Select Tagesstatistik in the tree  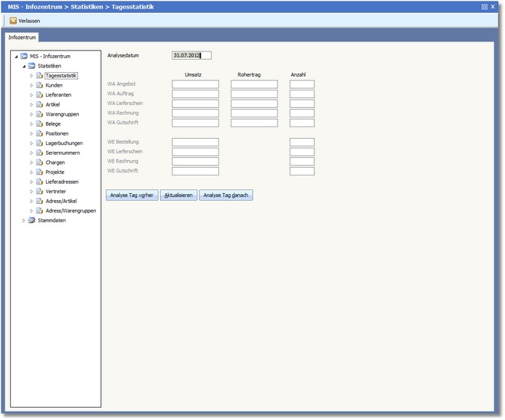tap(61, 75)
